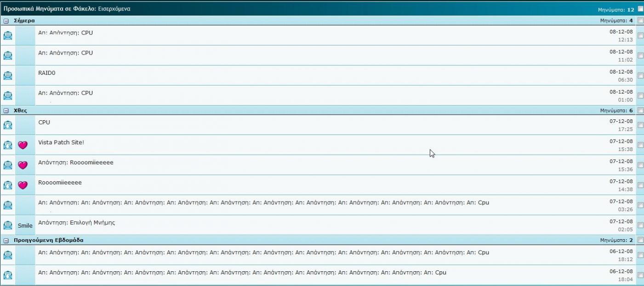Image resolution: width=644 pixels, height=286 pixels.
Task: Click the Εισερχόμενα folder name in the header
Action: pyautogui.click(x=115, y=9)
